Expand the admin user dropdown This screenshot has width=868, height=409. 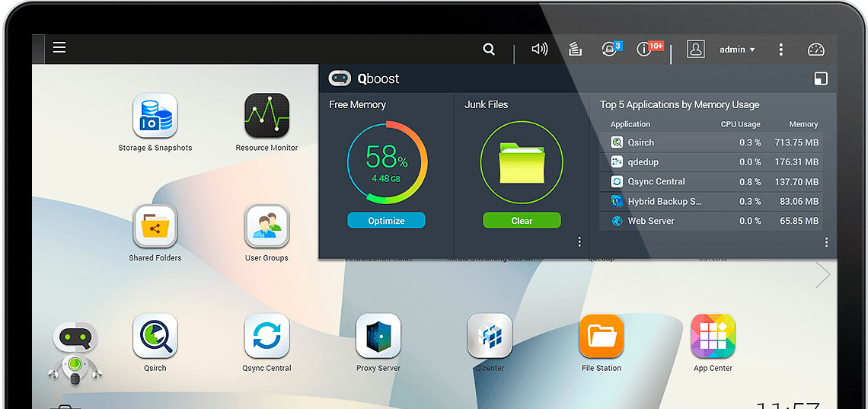click(736, 50)
